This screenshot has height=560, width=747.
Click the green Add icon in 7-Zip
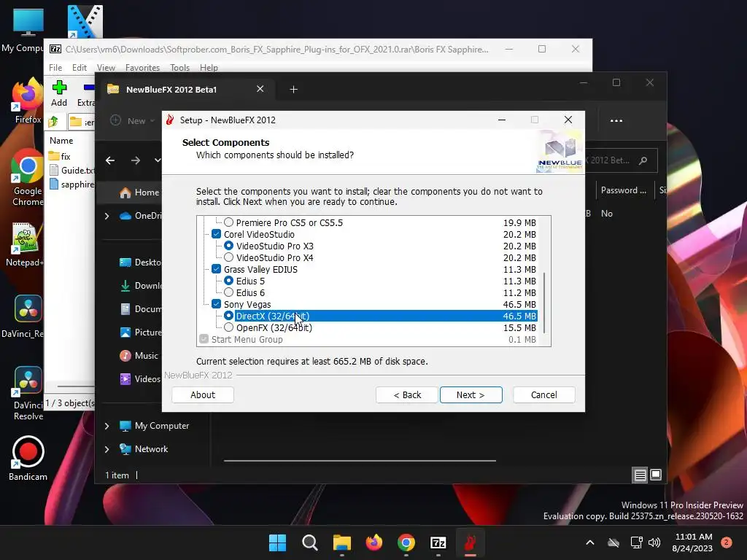(59, 87)
